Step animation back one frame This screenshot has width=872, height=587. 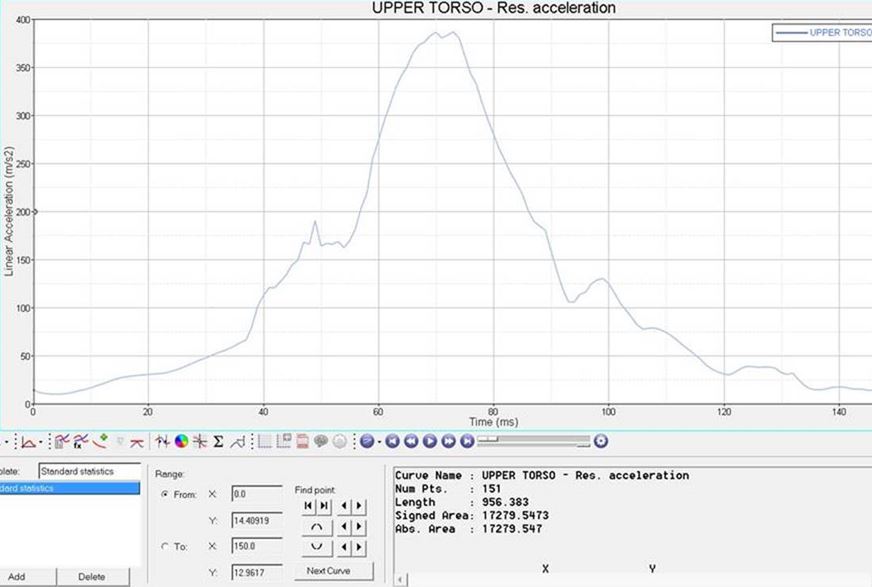tap(411, 441)
